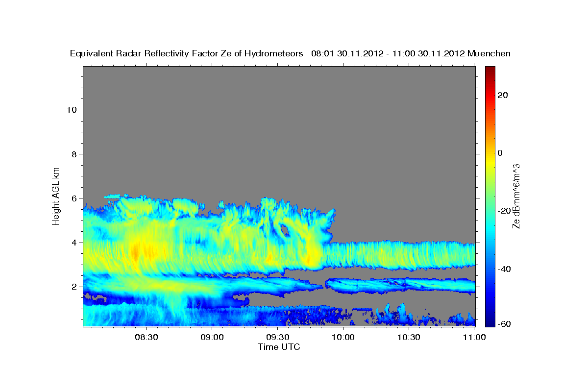
Task: Click the 08:30 time tick label
Action: pyautogui.click(x=146, y=337)
